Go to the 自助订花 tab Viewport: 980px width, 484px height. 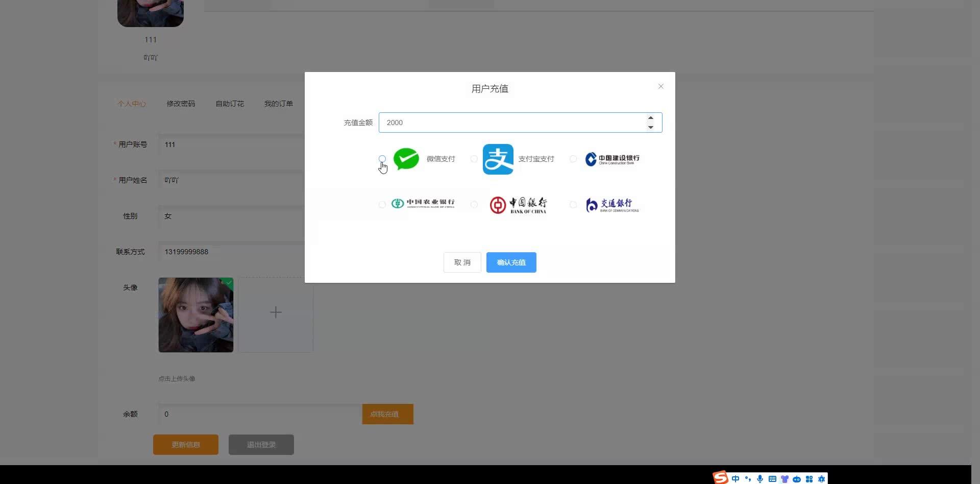[x=230, y=104]
